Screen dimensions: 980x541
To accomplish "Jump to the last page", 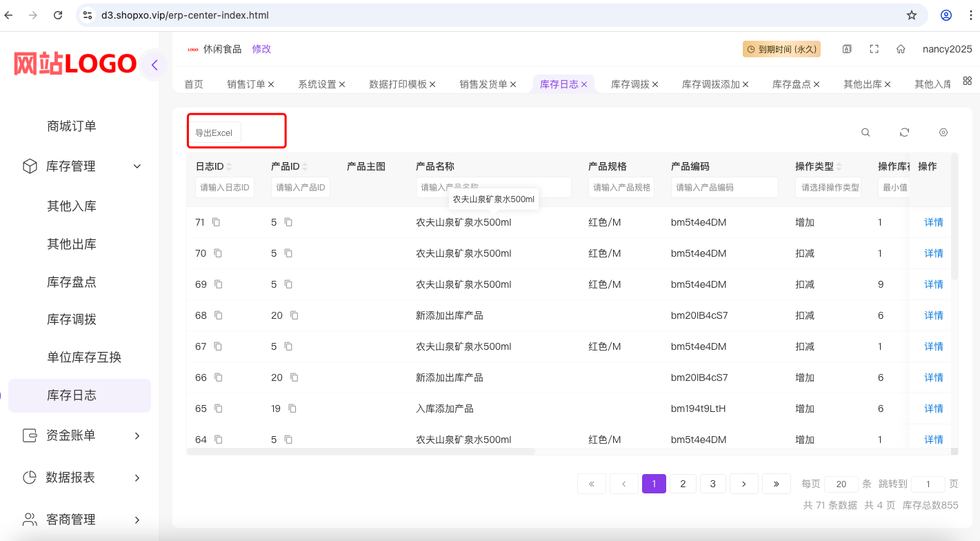I will [777, 484].
